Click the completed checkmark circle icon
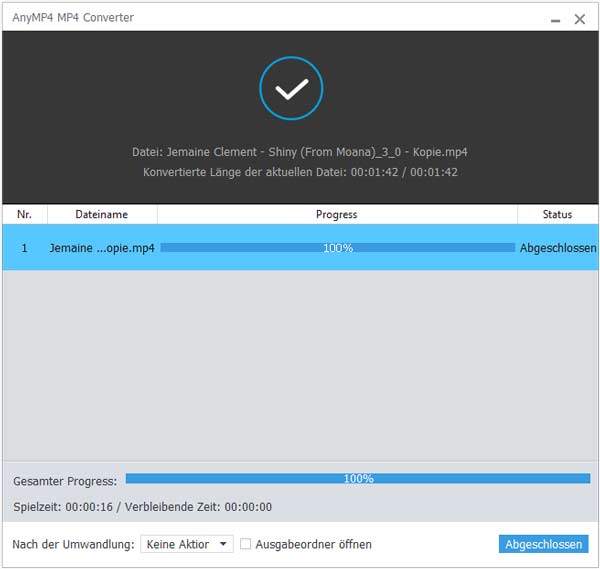This screenshot has height=569, width=600. pyautogui.click(x=291, y=88)
